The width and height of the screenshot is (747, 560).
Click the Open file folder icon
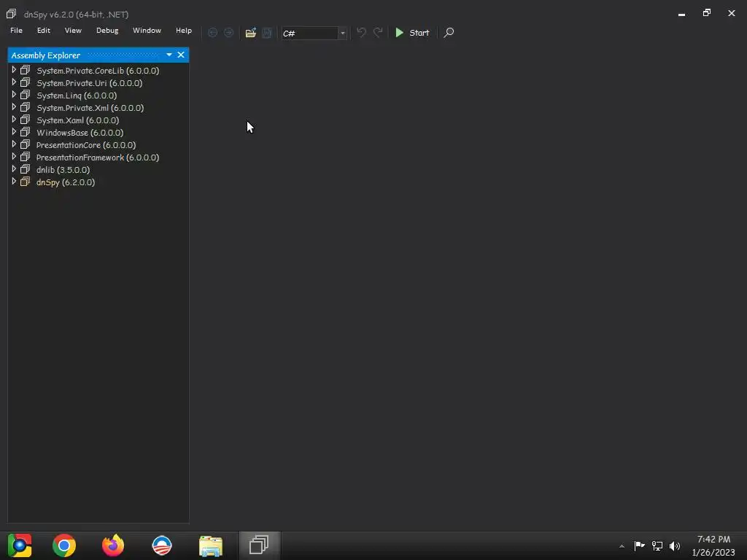click(x=251, y=33)
